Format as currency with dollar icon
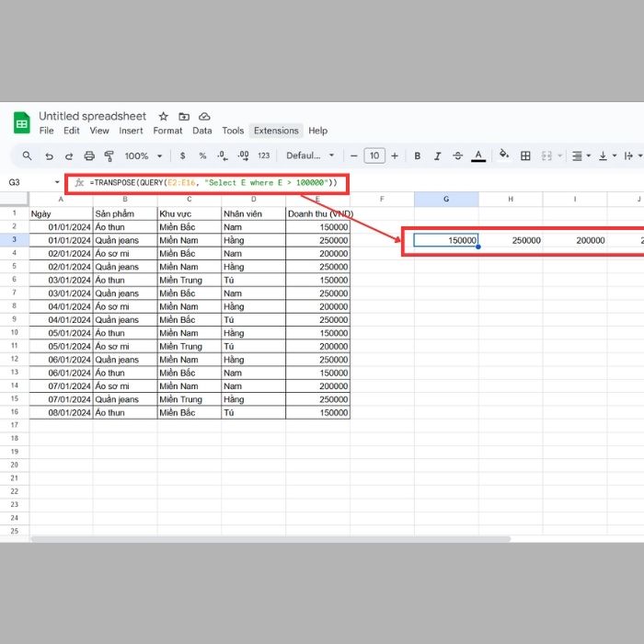Screen dimensions: 644x644 [x=182, y=155]
